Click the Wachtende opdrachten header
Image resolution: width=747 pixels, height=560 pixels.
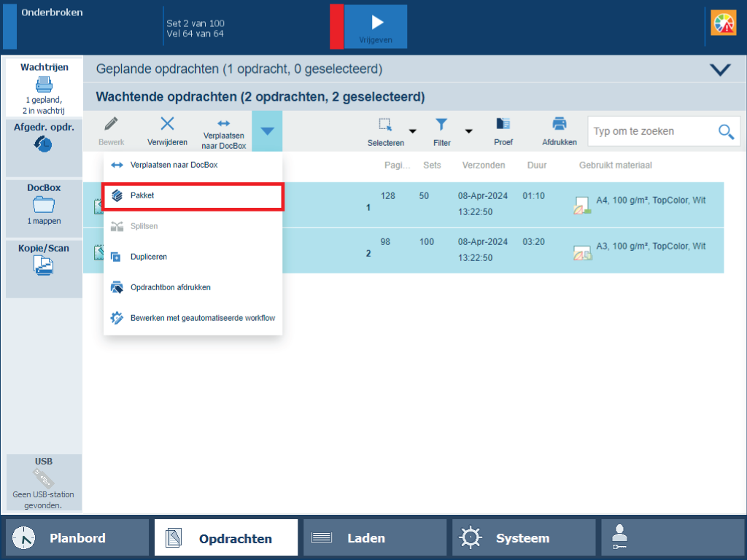point(260,97)
